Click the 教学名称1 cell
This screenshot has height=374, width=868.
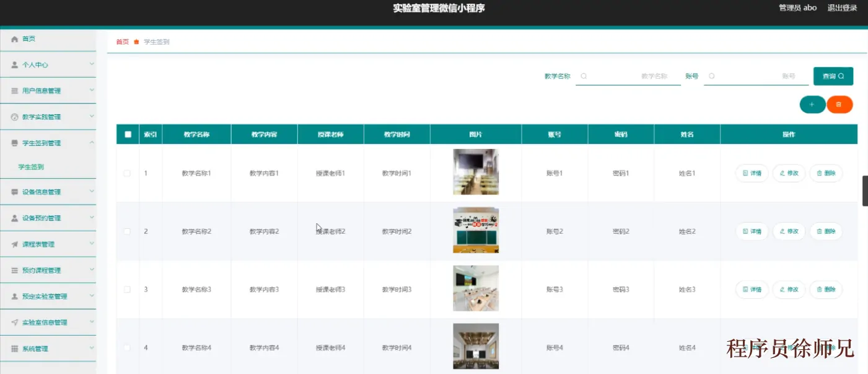196,174
